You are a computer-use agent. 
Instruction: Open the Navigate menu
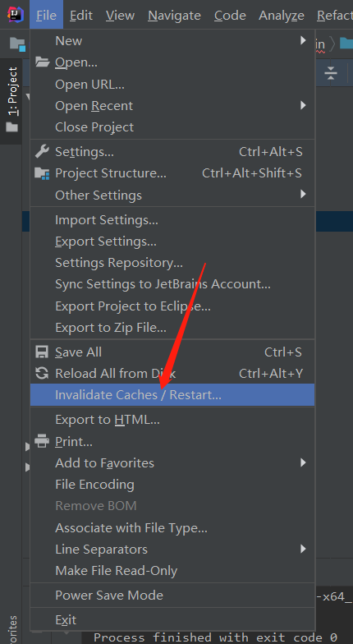[x=174, y=15]
